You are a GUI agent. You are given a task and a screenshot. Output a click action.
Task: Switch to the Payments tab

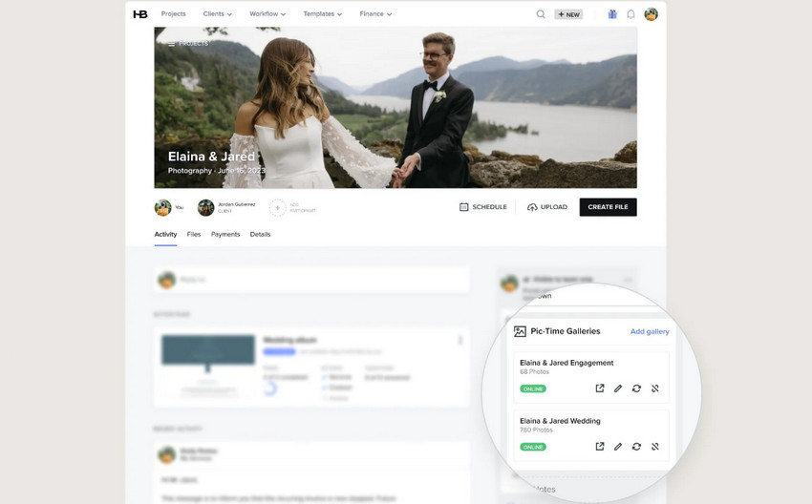(225, 234)
